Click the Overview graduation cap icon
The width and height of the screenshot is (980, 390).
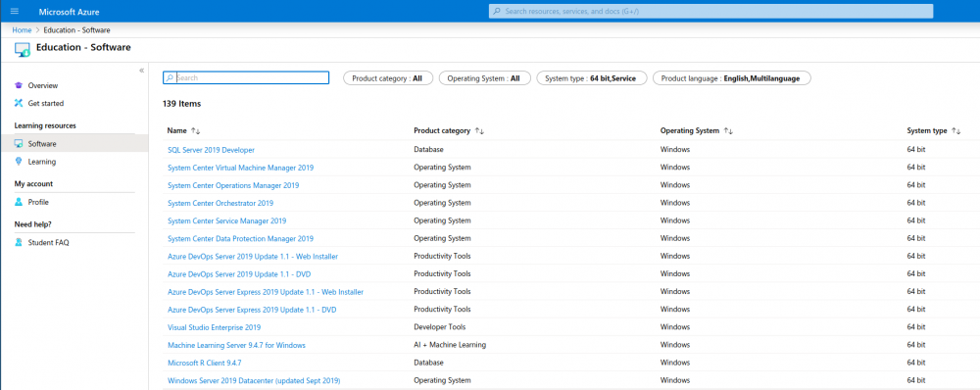(19, 85)
